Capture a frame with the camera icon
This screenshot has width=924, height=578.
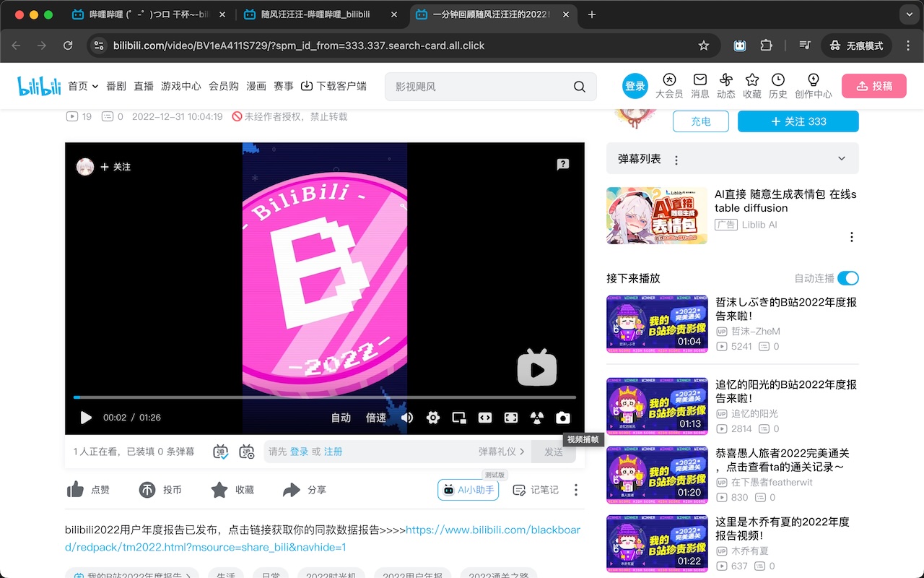(562, 418)
